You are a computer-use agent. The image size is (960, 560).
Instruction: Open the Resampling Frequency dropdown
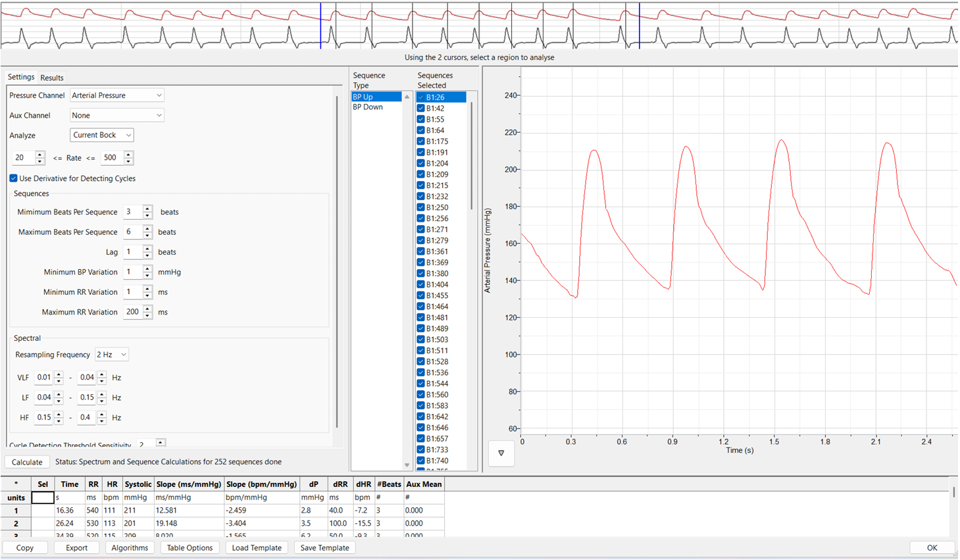pyautogui.click(x=111, y=355)
